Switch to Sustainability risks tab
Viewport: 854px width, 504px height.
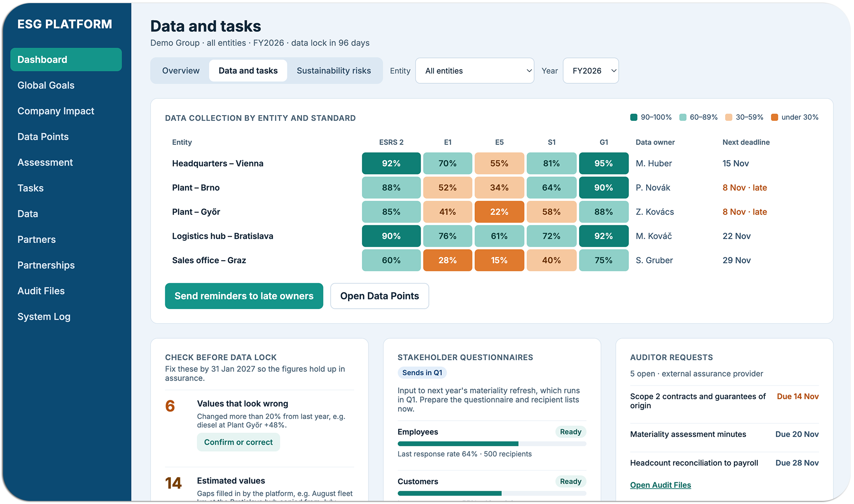pyautogui.click(x=334, y=71)
